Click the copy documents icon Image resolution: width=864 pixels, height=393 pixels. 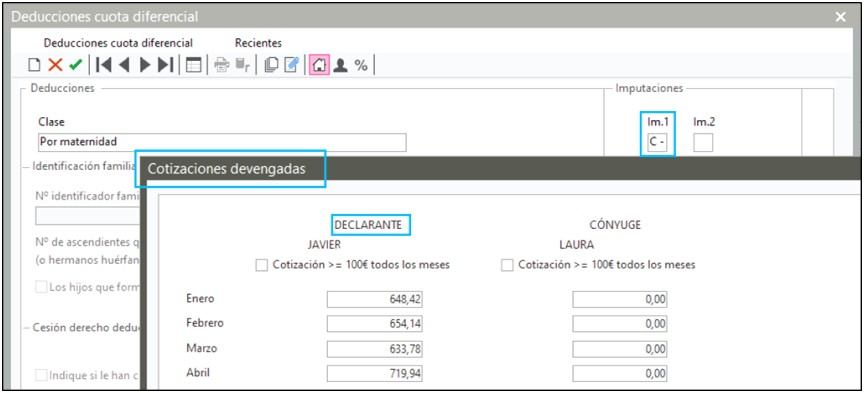(271, 65)
